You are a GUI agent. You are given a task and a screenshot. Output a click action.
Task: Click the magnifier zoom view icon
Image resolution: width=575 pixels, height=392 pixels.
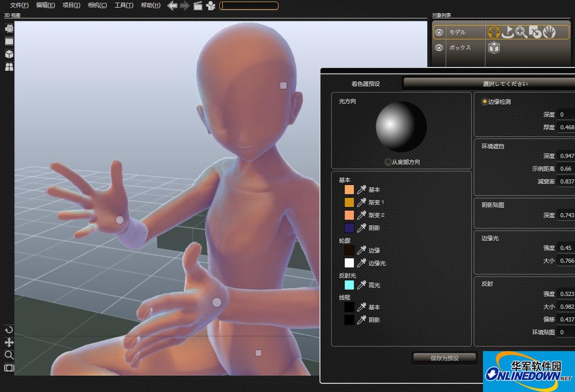[9, 355]
